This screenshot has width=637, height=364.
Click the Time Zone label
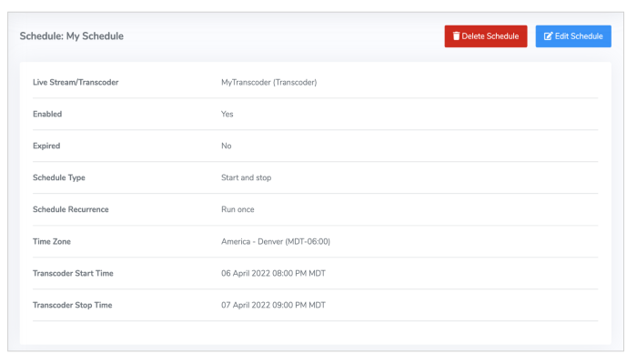(x=51, y=241)
